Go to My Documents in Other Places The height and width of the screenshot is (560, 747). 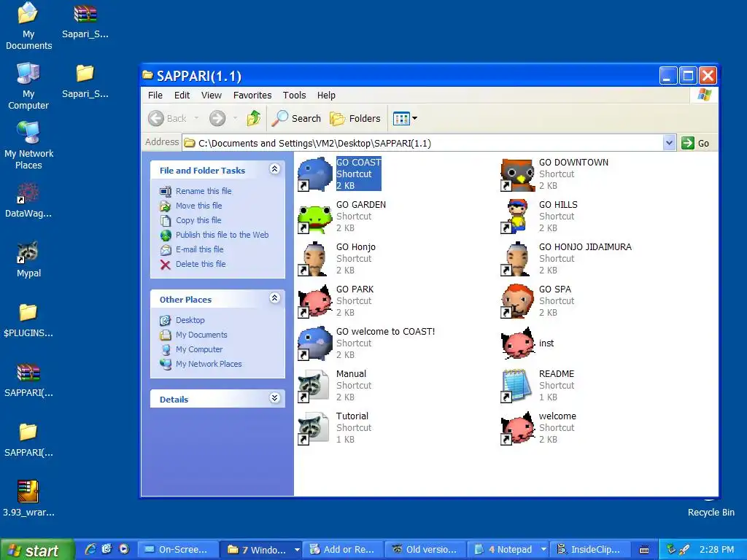[201, 335]
